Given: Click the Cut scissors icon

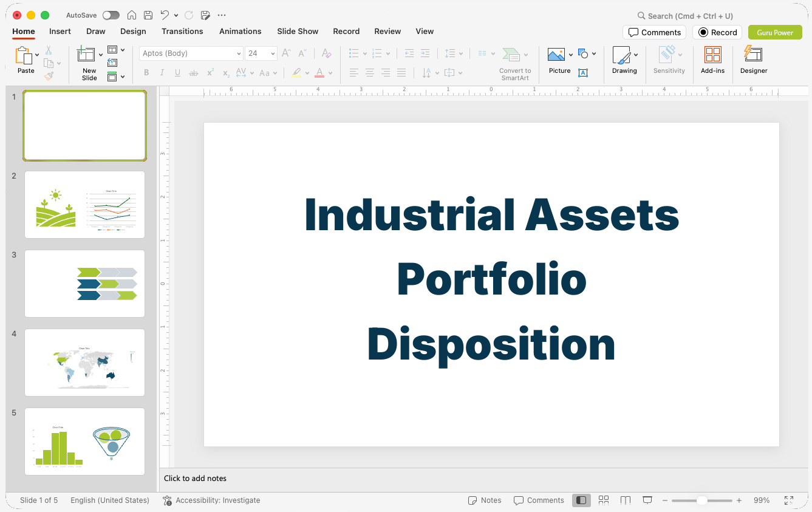Looking at the screenshot, I should [x=49, y=50].
